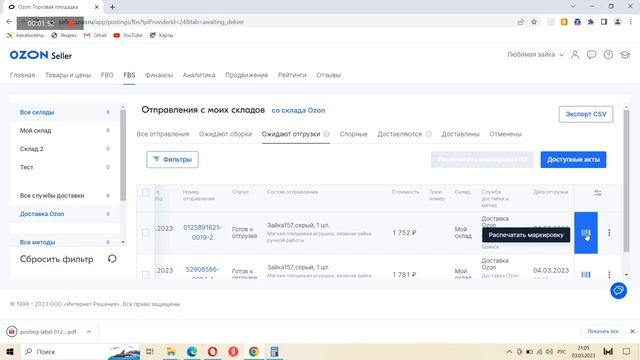Open the со склада Ozon link
The height and width of the screenshot is (360, 640).
click(x=298, y=110)
